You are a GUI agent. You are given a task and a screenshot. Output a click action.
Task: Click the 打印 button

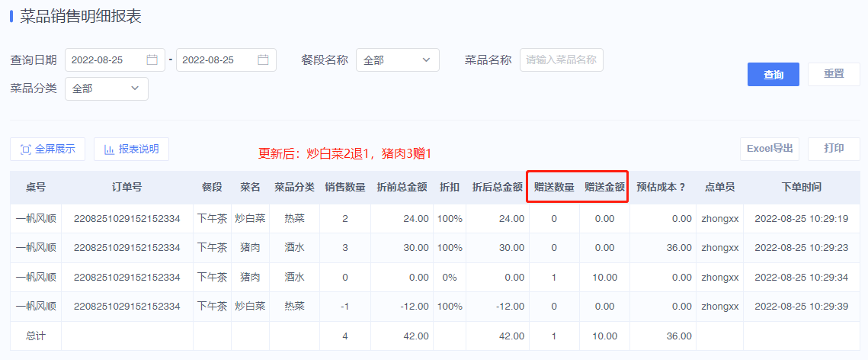pos(834,149)
